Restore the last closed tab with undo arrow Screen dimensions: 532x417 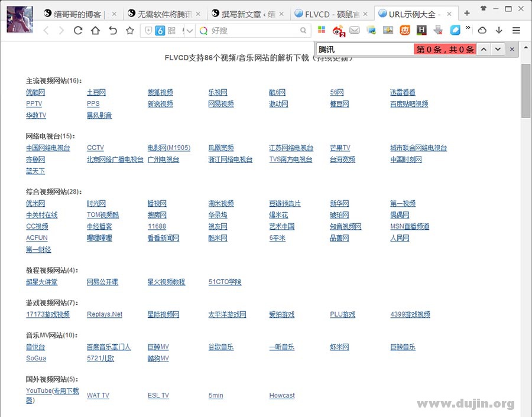tap(113, 31)
